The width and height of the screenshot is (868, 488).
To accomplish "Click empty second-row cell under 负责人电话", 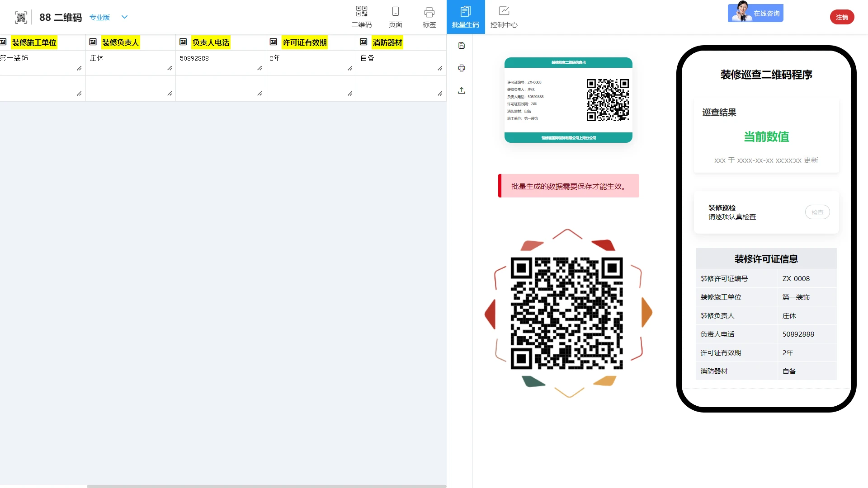I will (x=221, y=88).
